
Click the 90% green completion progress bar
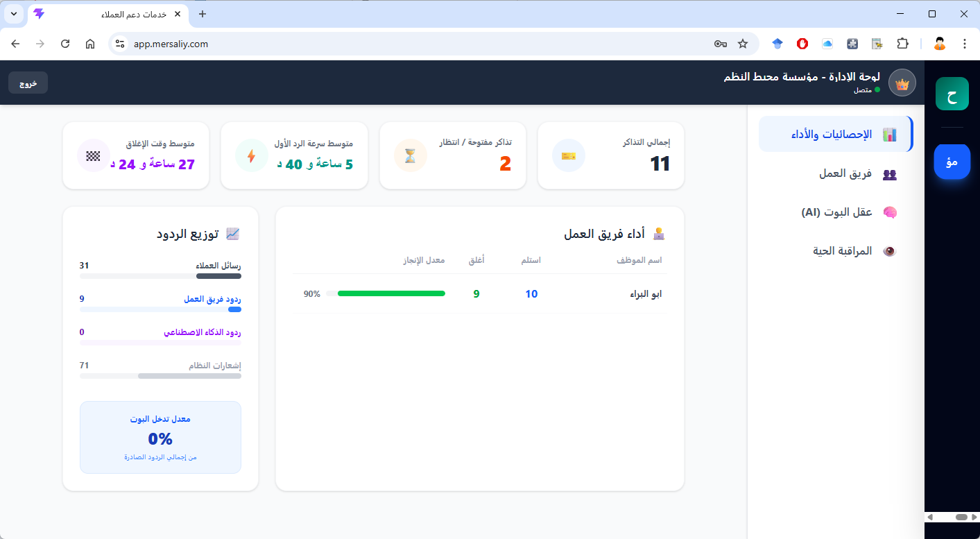(x=390, y=293)
